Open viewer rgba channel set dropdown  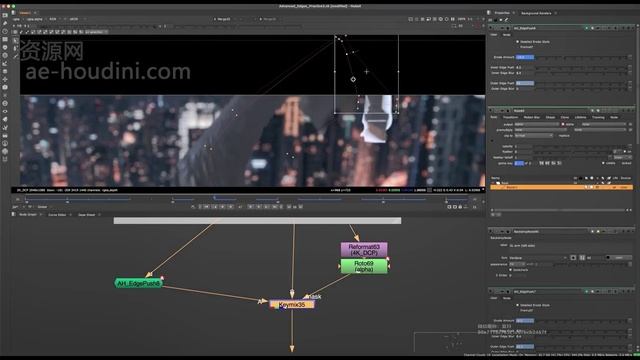click(17, 19)
